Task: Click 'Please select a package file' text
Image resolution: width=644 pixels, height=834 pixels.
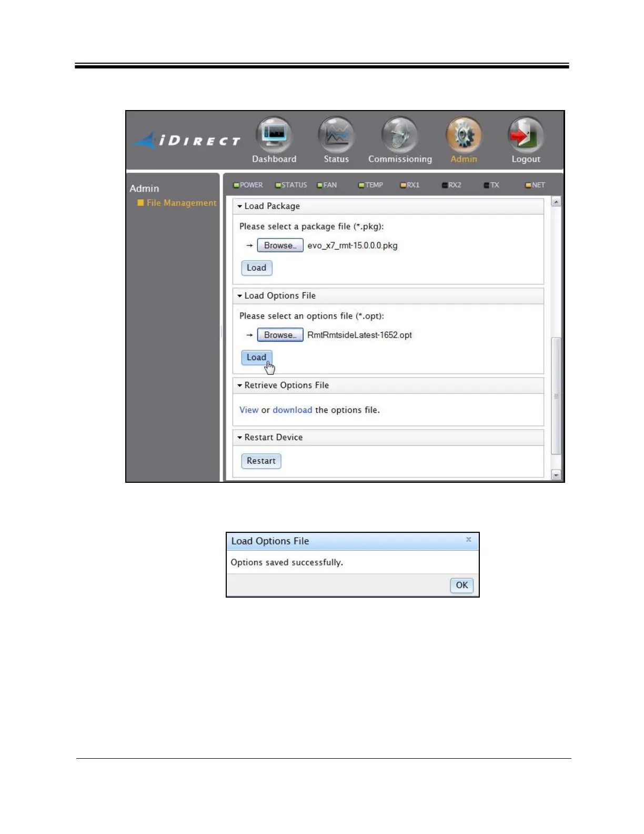Action: point(311,226)
